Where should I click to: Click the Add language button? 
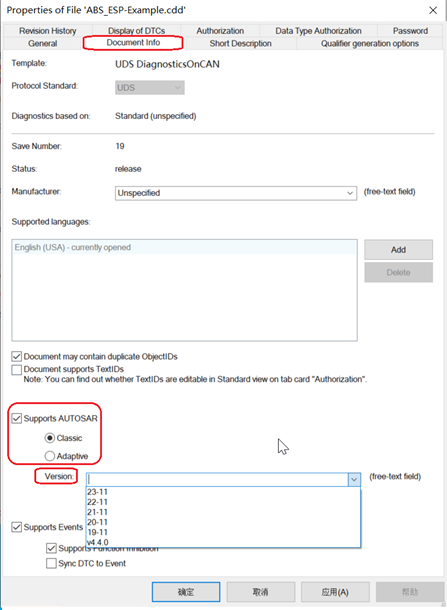[398, 250]
